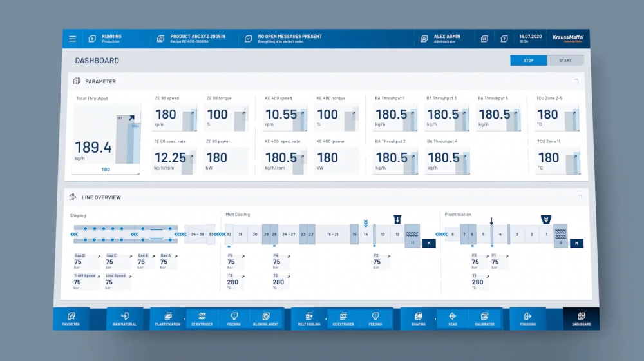Open the Calibrator page
644x361 pixels.
[484, 318]
